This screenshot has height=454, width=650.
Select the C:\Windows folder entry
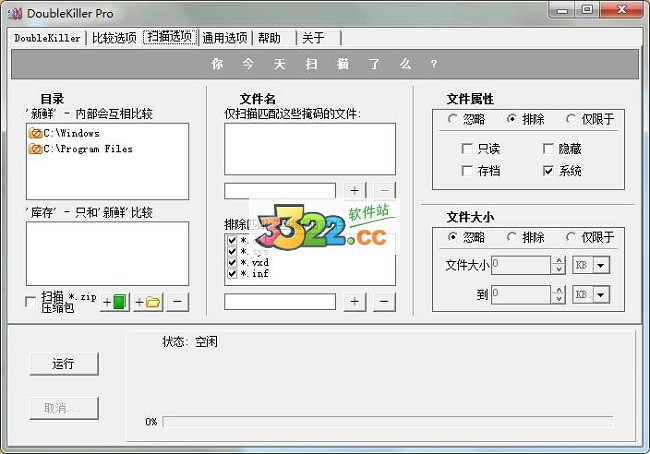(64, 133)
